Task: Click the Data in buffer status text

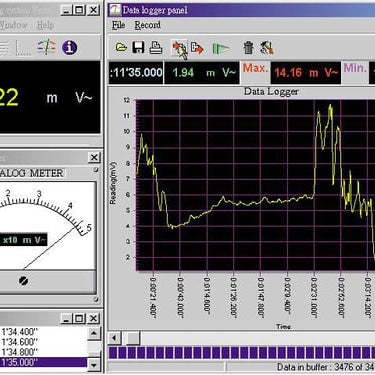Action: (x=326, y=367)
